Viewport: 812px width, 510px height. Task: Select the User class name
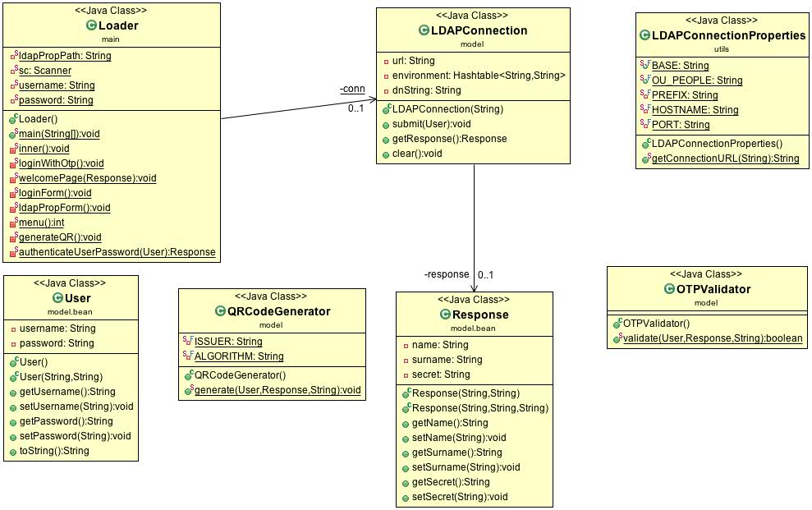[x=78, y=298]
